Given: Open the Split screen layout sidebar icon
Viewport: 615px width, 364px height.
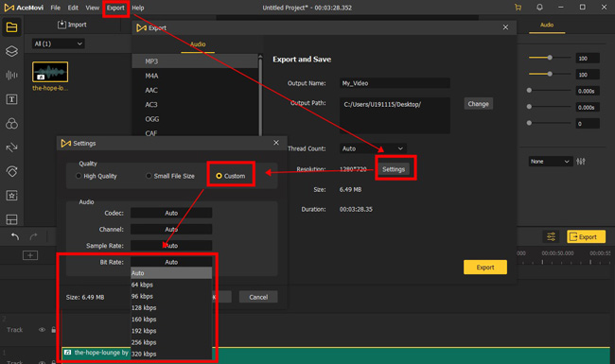Looking at the screenshot, I should [11, 219].
